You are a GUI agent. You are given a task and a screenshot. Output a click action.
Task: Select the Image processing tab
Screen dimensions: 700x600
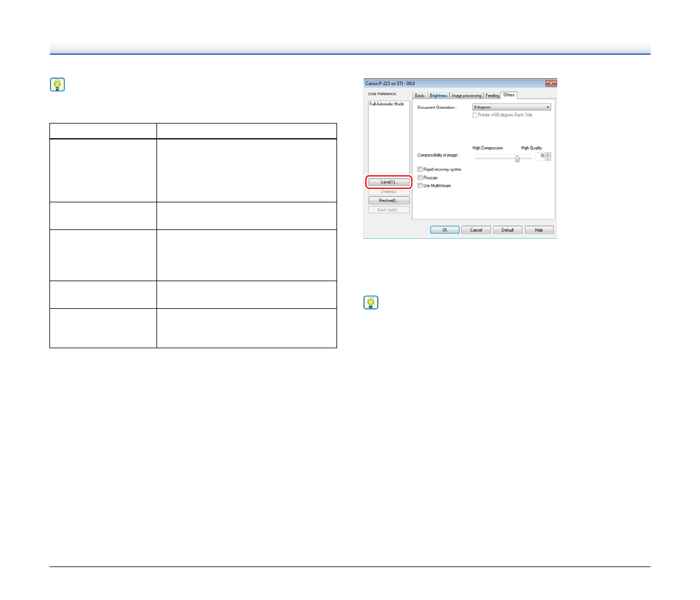[466, 95]
